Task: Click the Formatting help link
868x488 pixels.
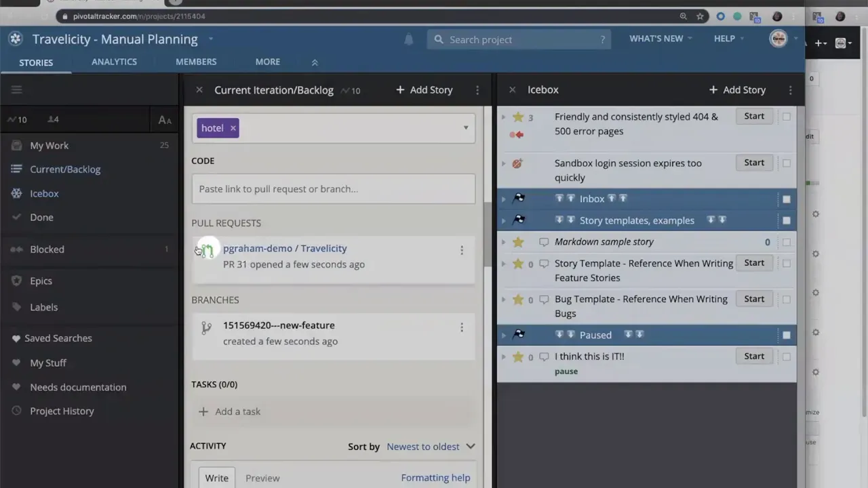Action: click(x=435, y=477)
